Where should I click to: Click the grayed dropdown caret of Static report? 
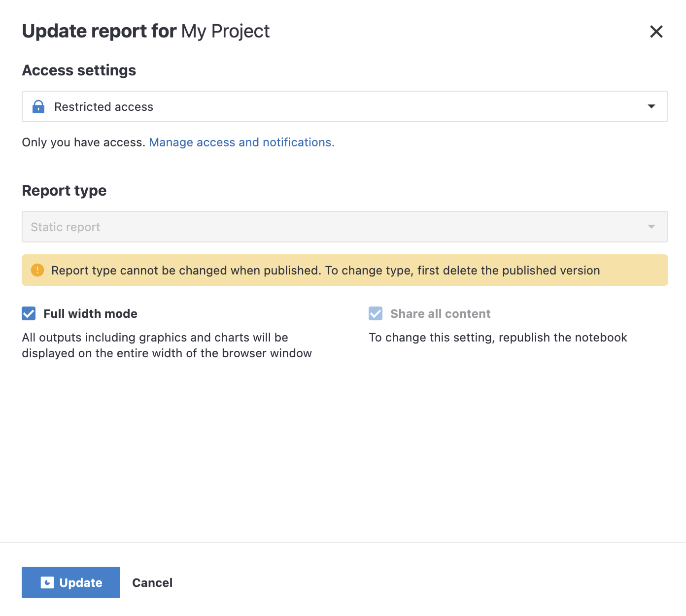click(x=651, y=227)
